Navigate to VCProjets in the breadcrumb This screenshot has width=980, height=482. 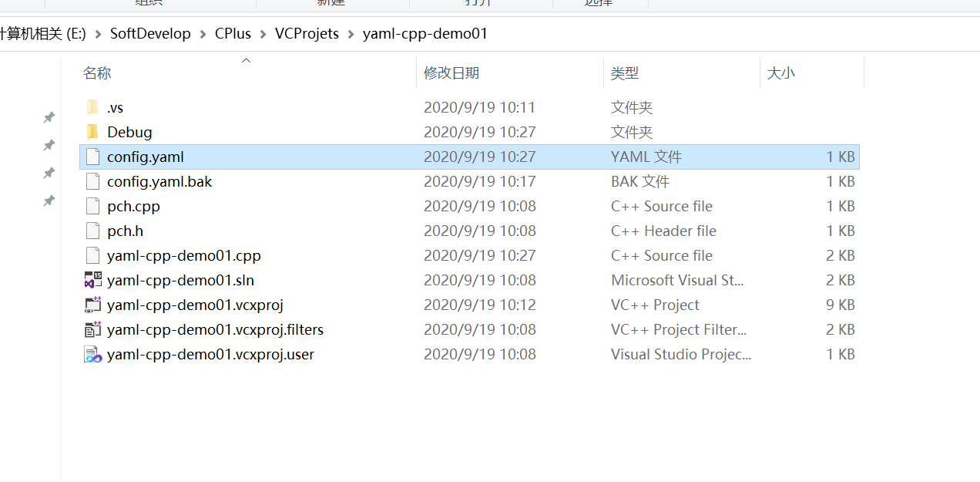click(307, 33)
